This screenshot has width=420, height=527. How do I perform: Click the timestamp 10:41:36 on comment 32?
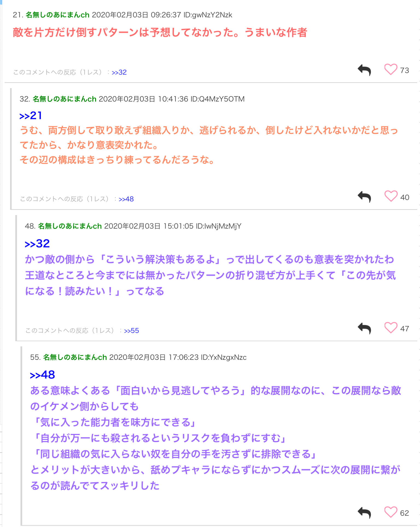tap(173, 99)
